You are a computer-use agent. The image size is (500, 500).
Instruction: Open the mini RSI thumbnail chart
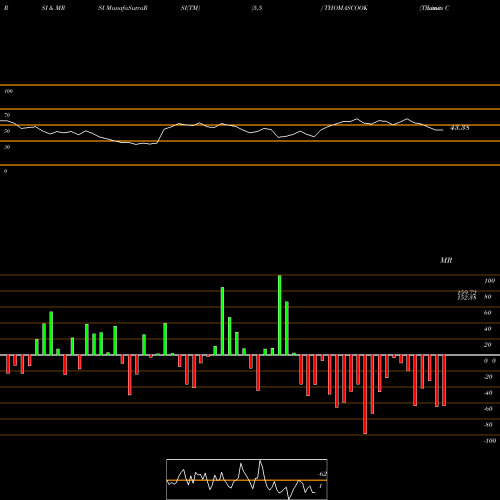point(247,479)
